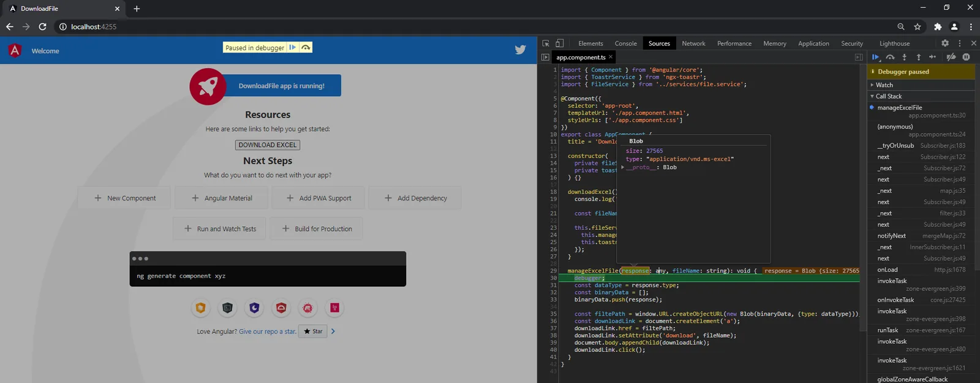Toggle the Deactivate breakpoints icon
The height and width of the screenshot is (383, 980).
coord(951,57)
